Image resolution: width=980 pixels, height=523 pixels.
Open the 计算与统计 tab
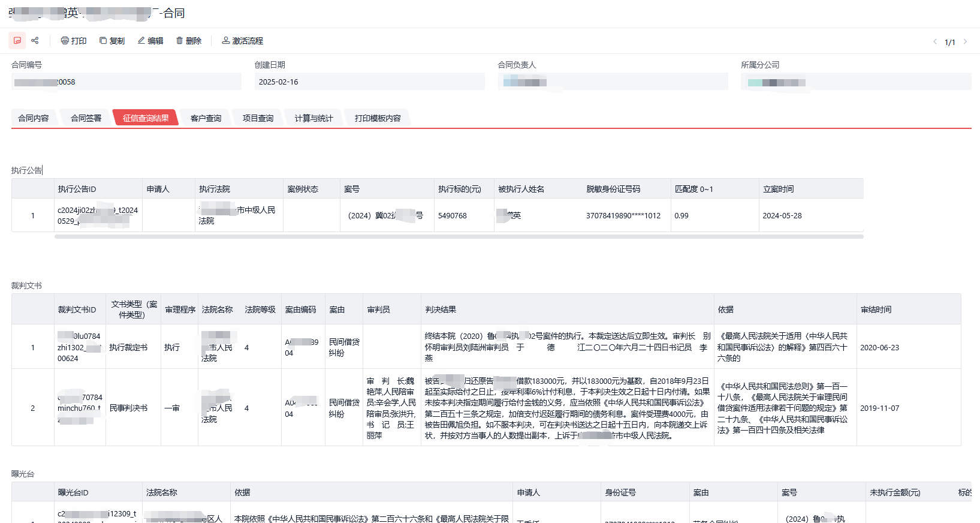pyautogui.click(x=313, y=118)
